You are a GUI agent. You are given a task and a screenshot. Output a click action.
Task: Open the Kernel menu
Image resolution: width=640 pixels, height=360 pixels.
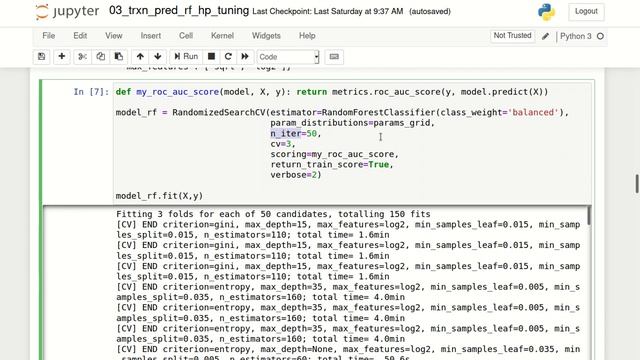tap(222, 36)
